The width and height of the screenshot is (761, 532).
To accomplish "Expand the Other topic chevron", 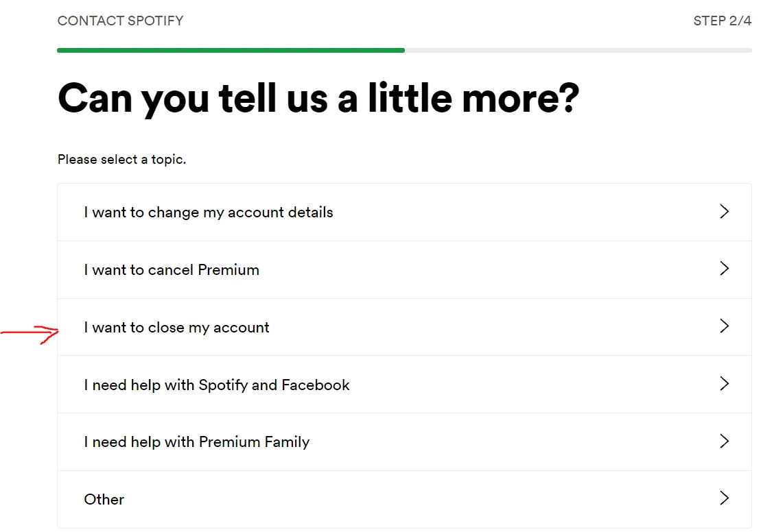I will [724, 498].
